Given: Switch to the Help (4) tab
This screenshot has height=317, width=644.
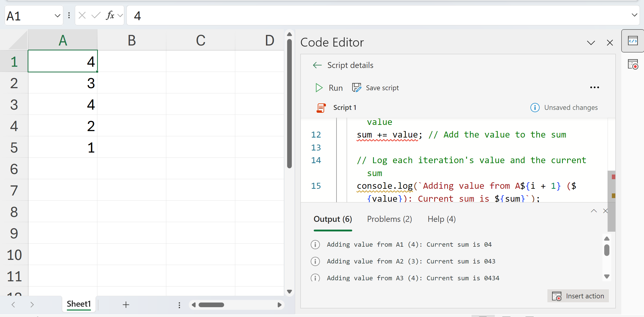Looking at the screenshot, I should coord(441,219).
